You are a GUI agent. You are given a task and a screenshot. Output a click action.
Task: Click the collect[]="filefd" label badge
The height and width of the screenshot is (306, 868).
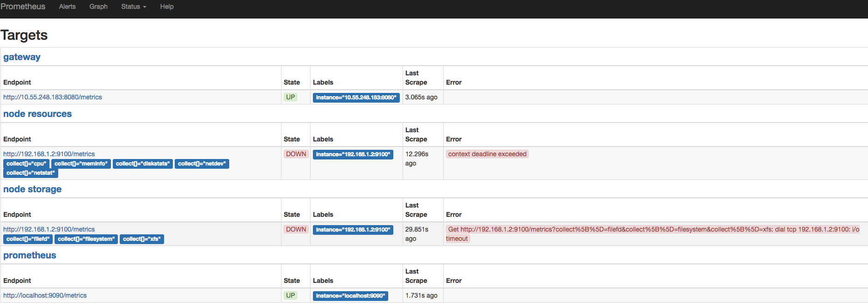[28, 239]
